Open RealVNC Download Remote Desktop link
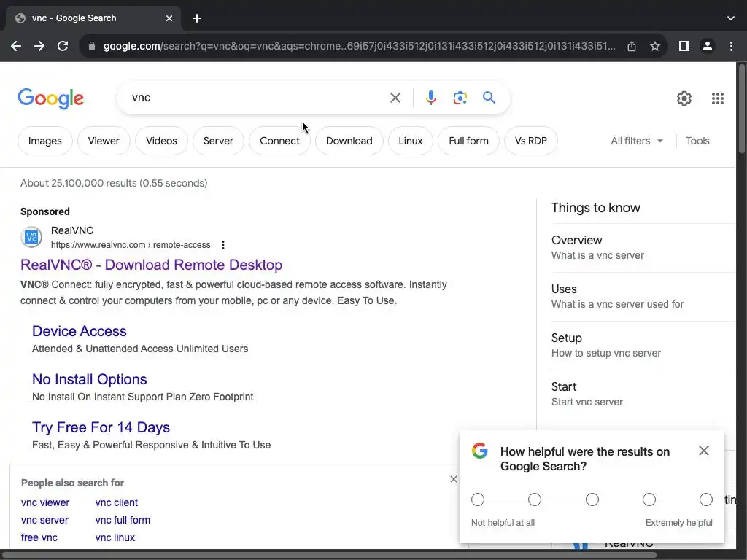 [x=152, y=265]
